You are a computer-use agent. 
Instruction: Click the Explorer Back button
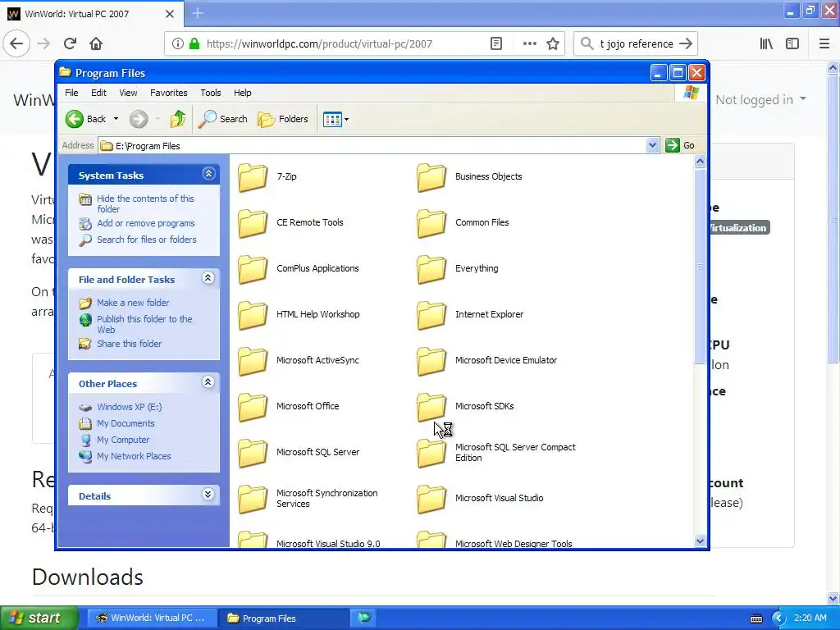click(85, 119)
